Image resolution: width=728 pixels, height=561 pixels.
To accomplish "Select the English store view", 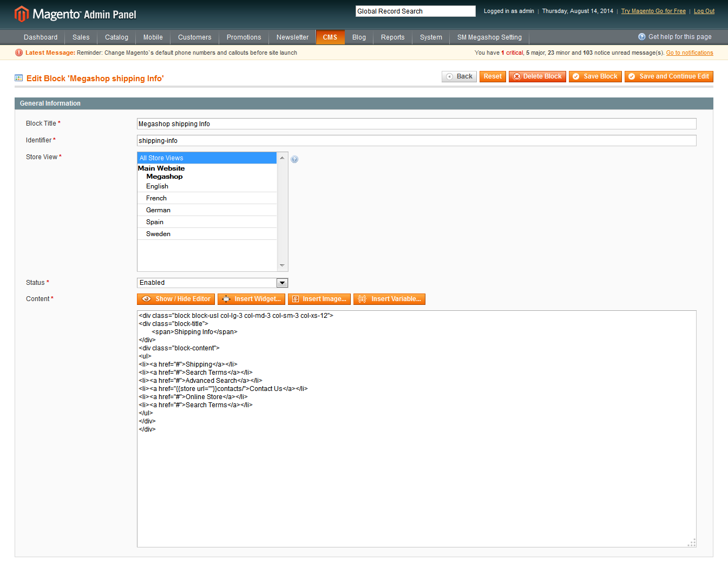I will coord(207,186).
